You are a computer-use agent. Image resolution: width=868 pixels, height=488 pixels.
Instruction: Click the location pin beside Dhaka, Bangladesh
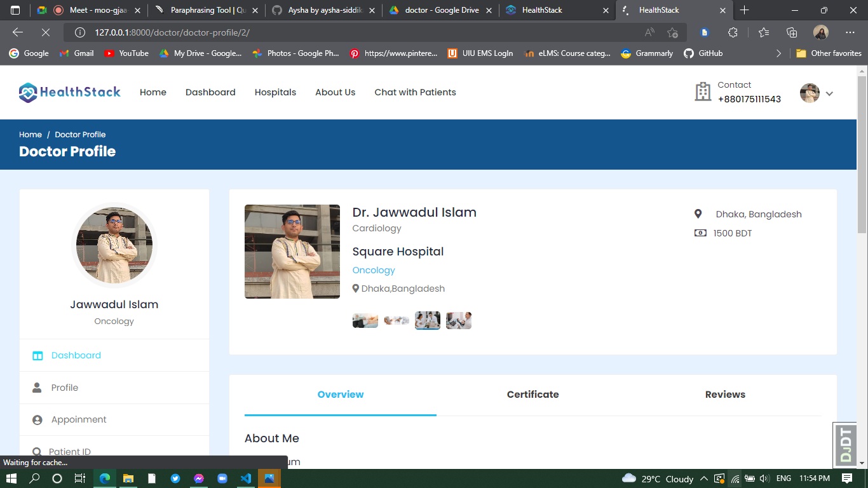(x=699, y=213)
